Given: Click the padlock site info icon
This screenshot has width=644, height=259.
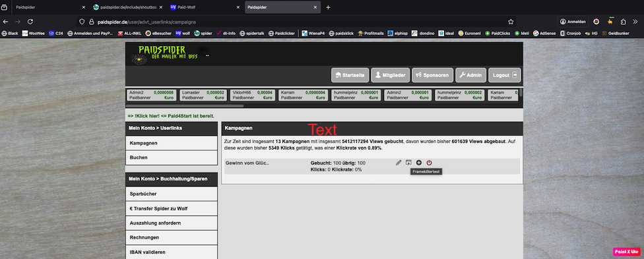Looking at the screenshot, I should tap(91, 22).
